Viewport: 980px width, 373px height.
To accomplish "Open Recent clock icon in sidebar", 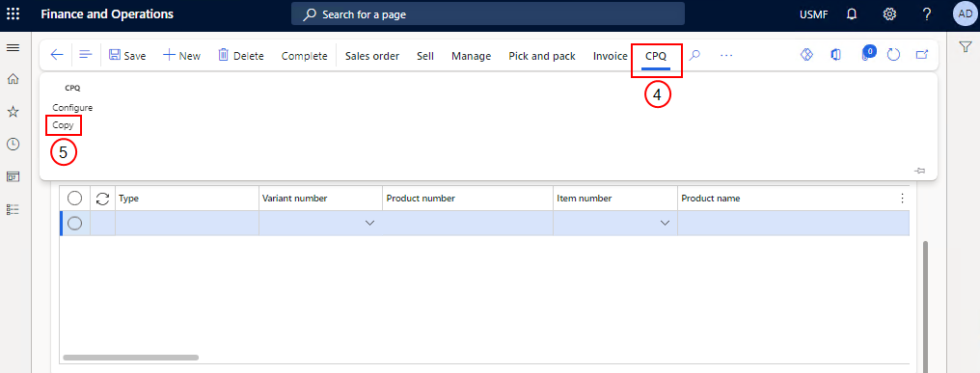I will pos(13,145).
